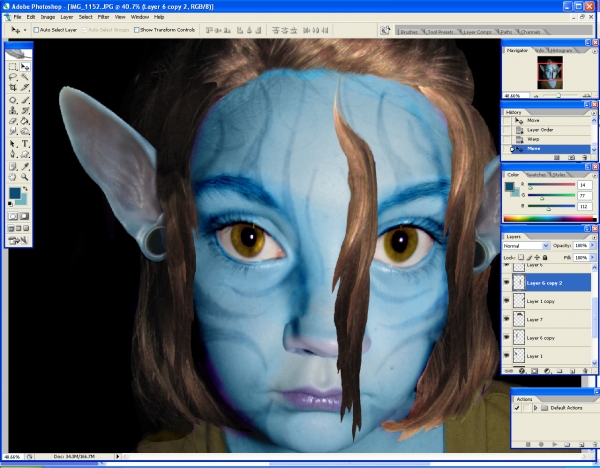Viewport: 600px width, 468px height.
Task: Switch to Quick Mask mode
Action: click(x=24, y=216)
